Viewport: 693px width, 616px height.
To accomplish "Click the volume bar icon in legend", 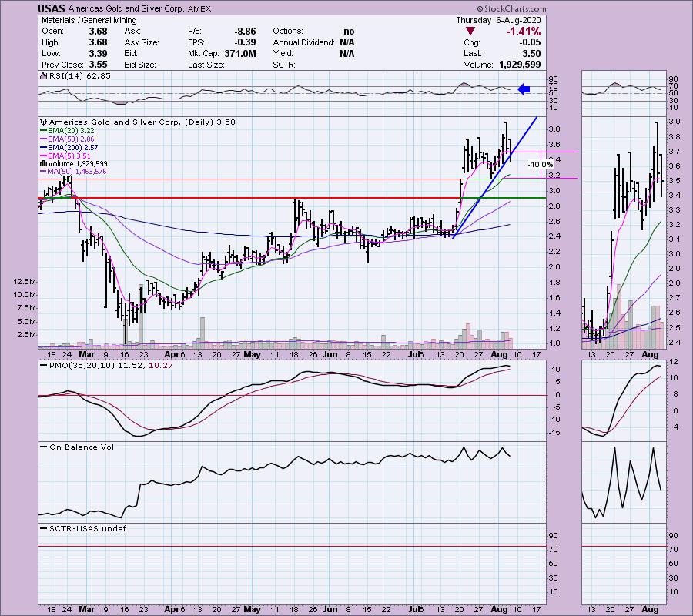I will pyautogui.click(x=43, y=163).
